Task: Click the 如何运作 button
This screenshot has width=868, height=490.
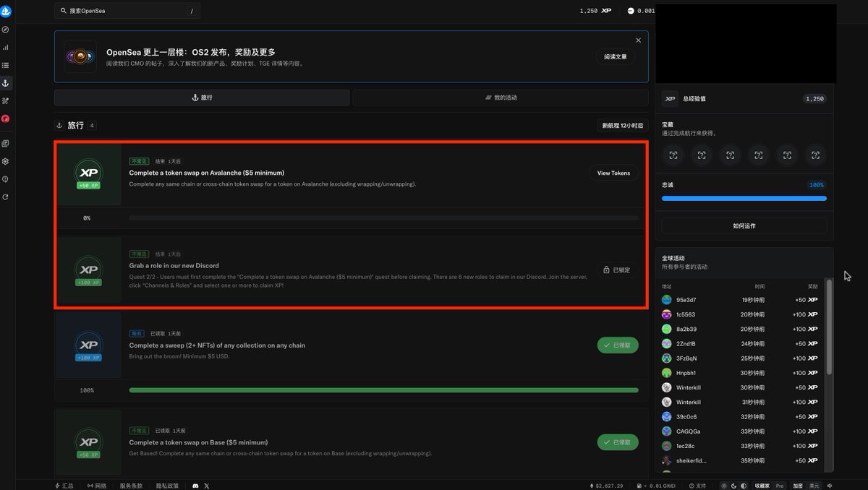Action: [744, 225]
